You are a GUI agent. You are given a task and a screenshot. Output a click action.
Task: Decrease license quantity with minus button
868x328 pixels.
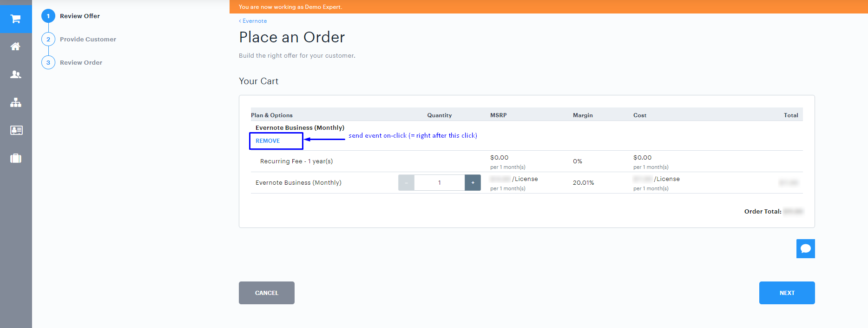point(406,183)
